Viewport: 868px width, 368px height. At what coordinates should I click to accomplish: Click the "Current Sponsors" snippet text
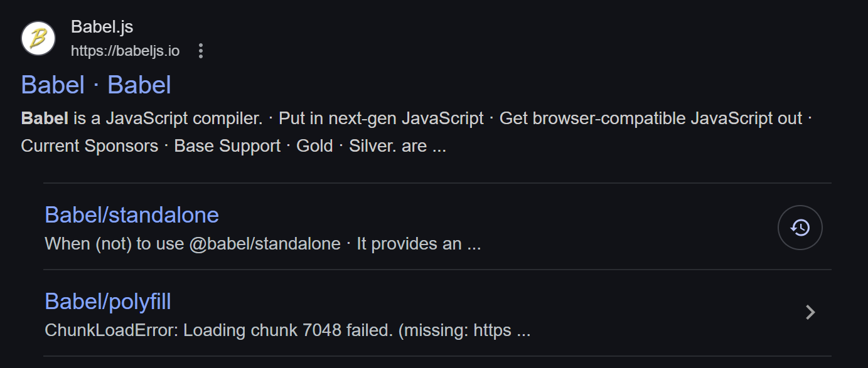click(90, 146)
